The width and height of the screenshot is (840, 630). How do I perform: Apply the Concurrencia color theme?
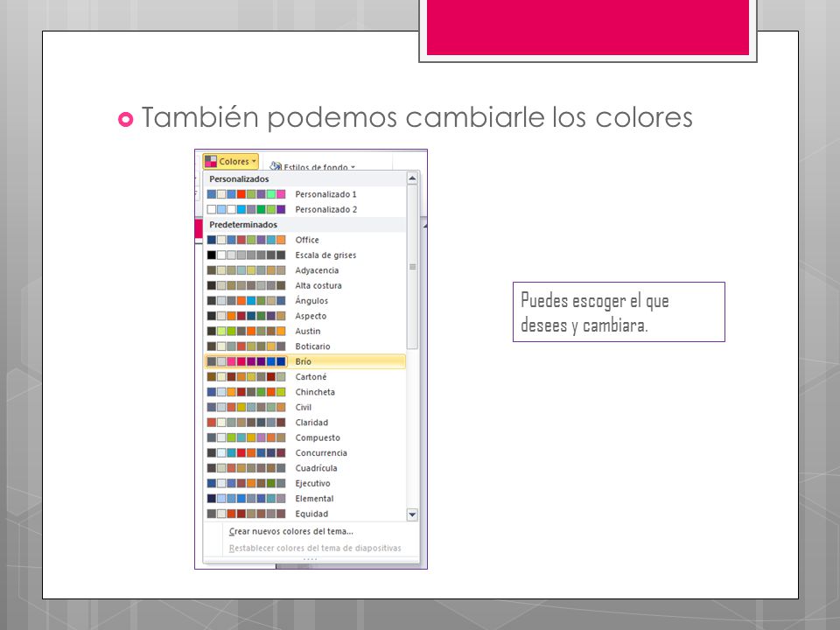[304, 452]
